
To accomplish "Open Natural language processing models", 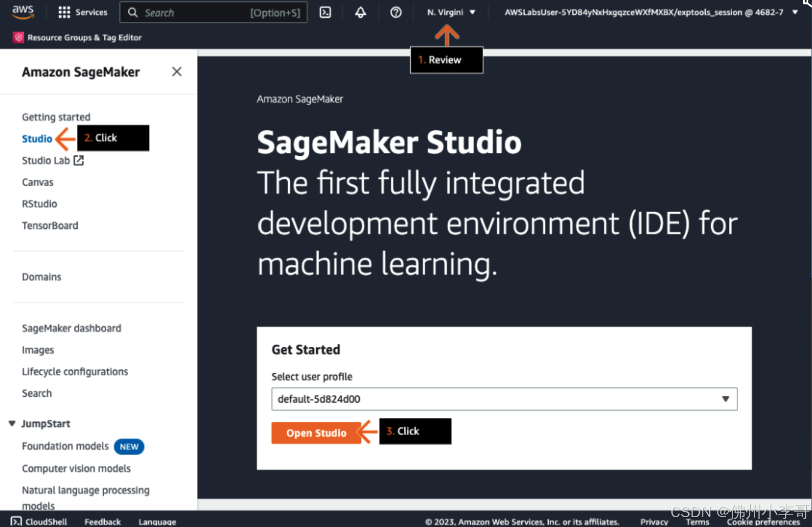I will (86, 498).
